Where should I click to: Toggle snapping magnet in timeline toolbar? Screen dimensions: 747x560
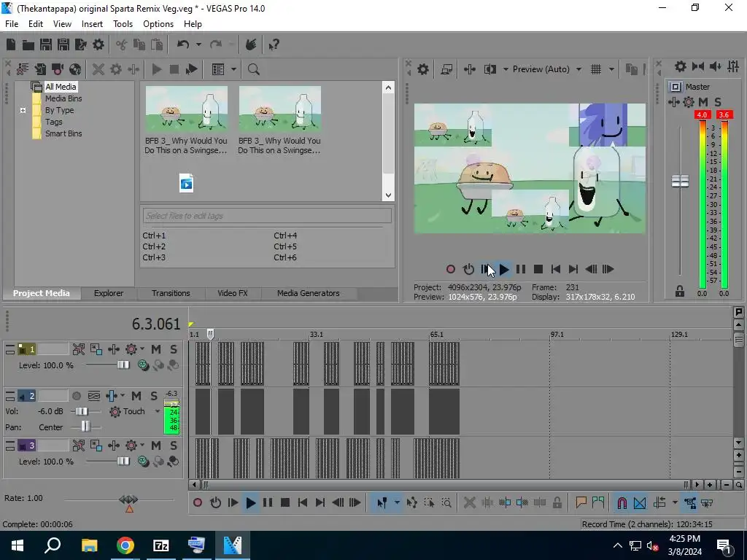point(622,502)
